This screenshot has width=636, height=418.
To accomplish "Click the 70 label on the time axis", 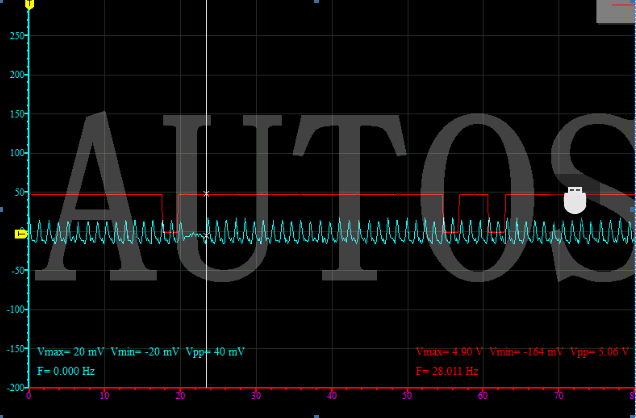I will click(x=559, y=396).
